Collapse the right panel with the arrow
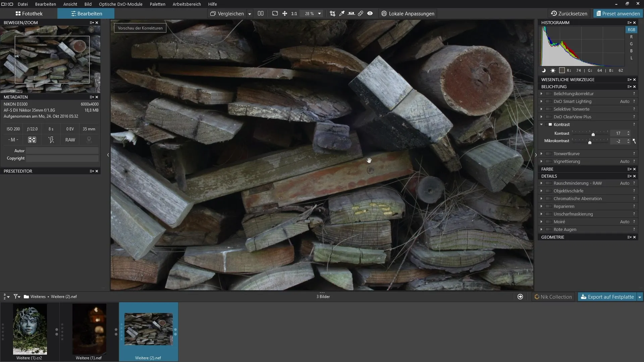This screenshot has width=644, height=362. coord(536,155)
